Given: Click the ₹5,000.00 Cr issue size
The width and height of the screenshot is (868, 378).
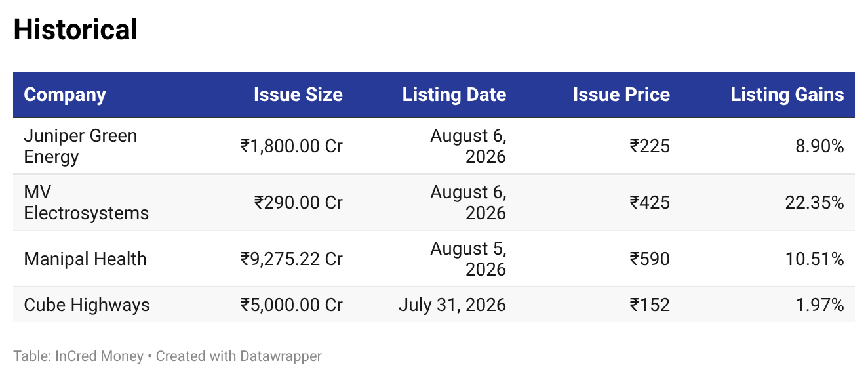Looking at the screenshot, I should click(x=292, y=304).
